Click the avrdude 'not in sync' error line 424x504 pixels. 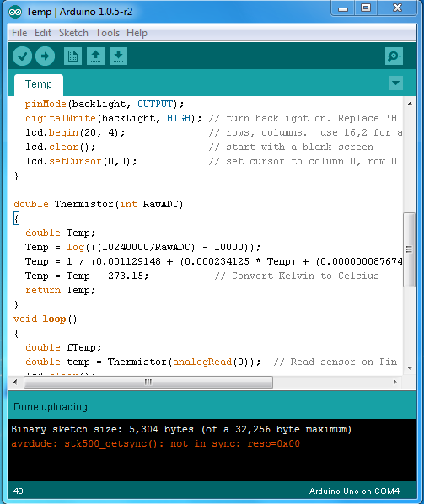(x=155, y=444)
